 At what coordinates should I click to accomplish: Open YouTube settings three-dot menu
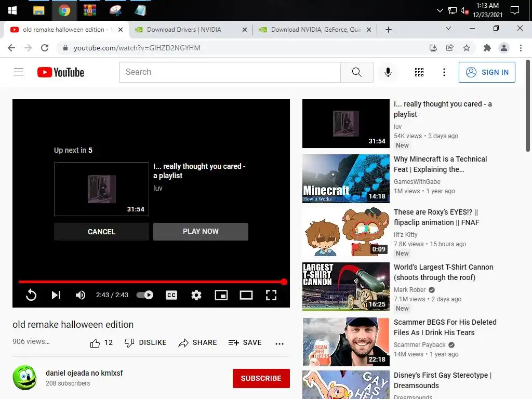444,72
